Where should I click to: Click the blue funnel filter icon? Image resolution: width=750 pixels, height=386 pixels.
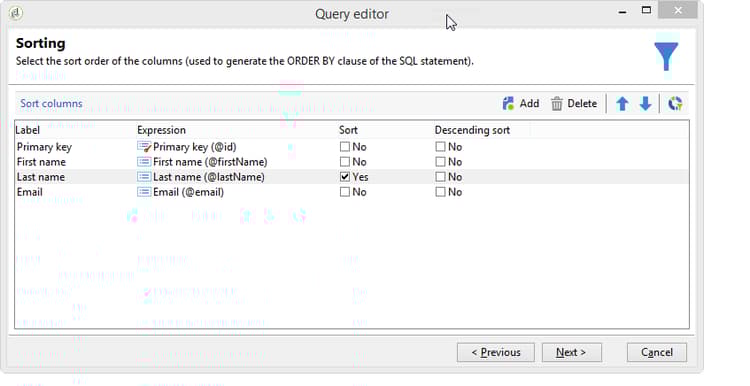coord(666,55)
